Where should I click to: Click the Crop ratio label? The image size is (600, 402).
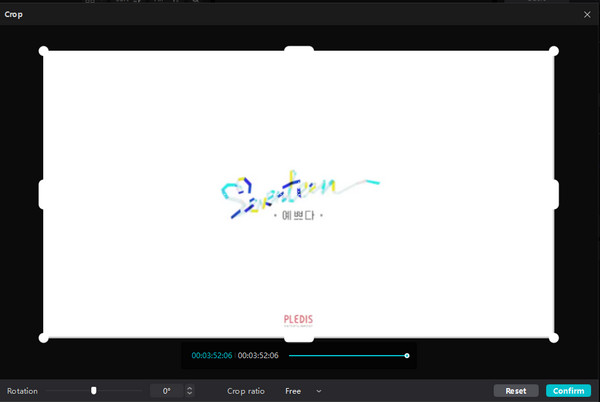coord(246,391)
